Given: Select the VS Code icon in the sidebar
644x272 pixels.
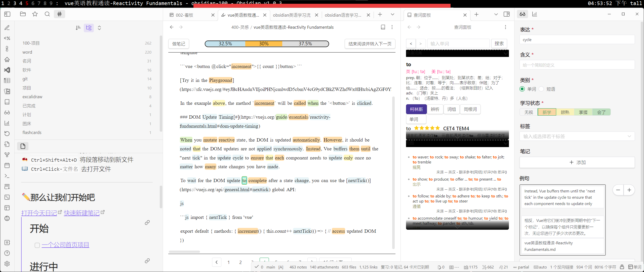Looking at the screenshot, I should [x=7, y=70].
